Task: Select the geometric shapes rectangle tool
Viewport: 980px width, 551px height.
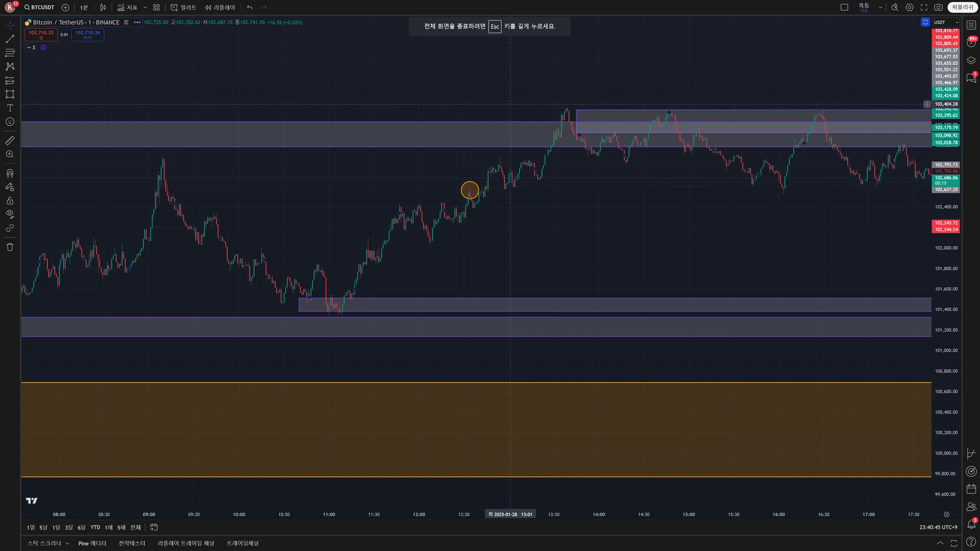Action: (x=10, y=94)
